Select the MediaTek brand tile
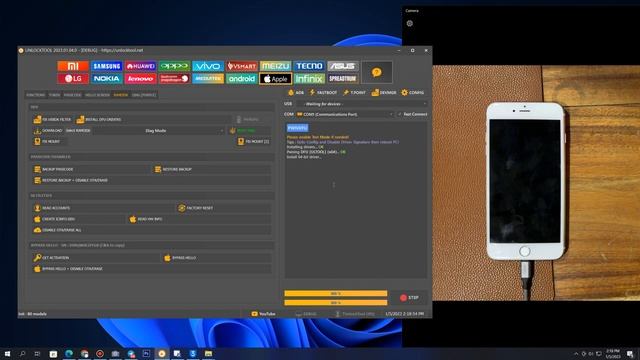 coord(208,78)
